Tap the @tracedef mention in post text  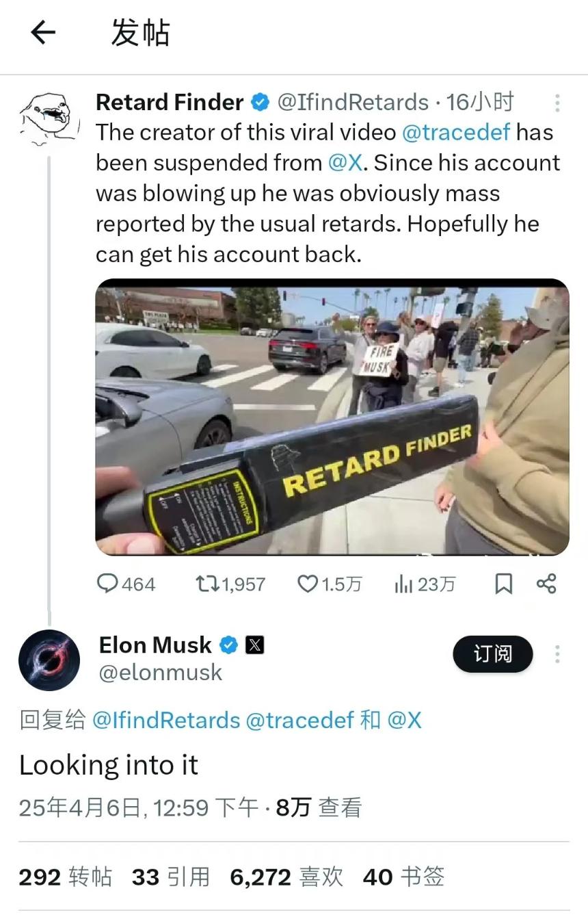tap(456, 132)
